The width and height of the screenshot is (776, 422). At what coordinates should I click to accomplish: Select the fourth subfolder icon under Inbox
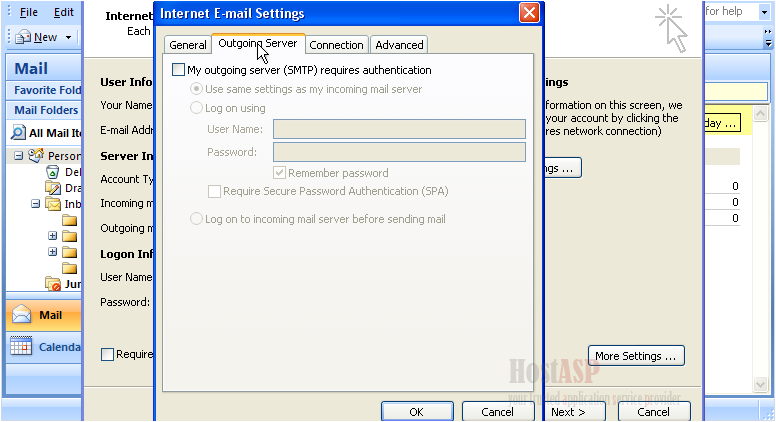(70, 268)
